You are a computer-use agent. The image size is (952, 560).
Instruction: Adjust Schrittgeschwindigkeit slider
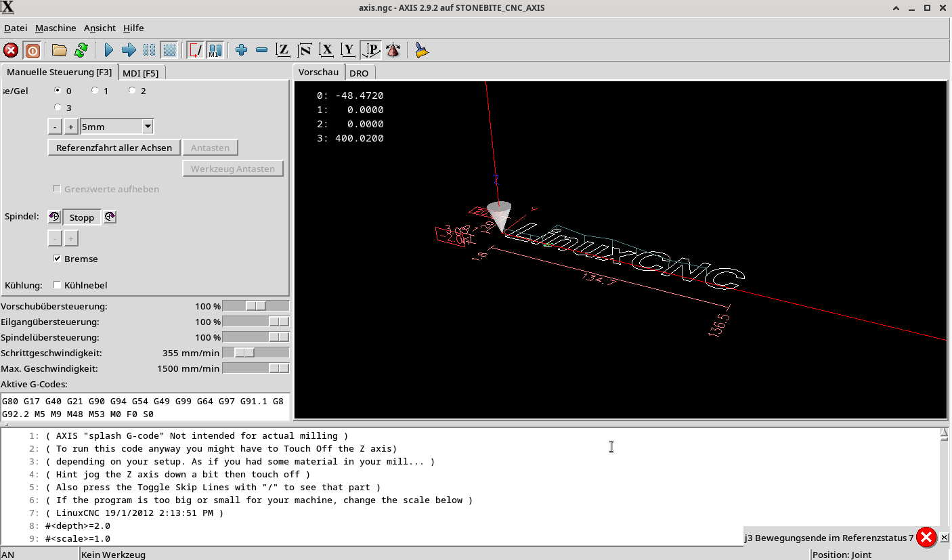tap(256, 353)
